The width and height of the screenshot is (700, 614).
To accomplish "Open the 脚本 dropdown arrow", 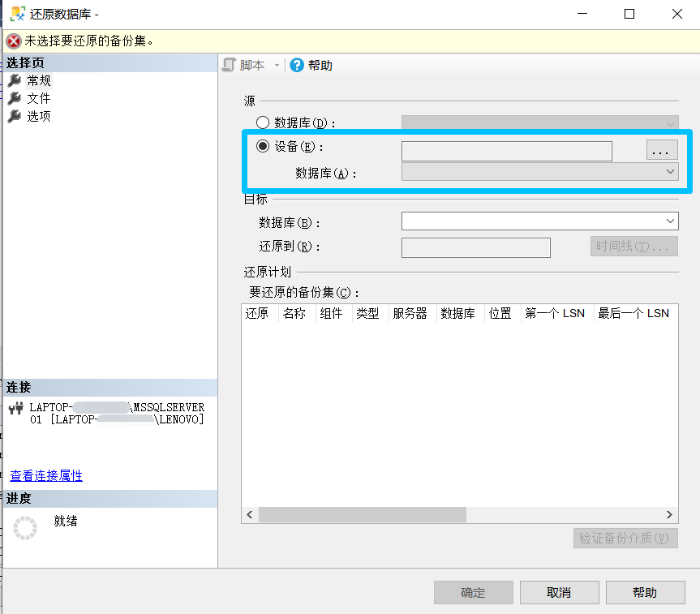I will [x=276, y=65].
